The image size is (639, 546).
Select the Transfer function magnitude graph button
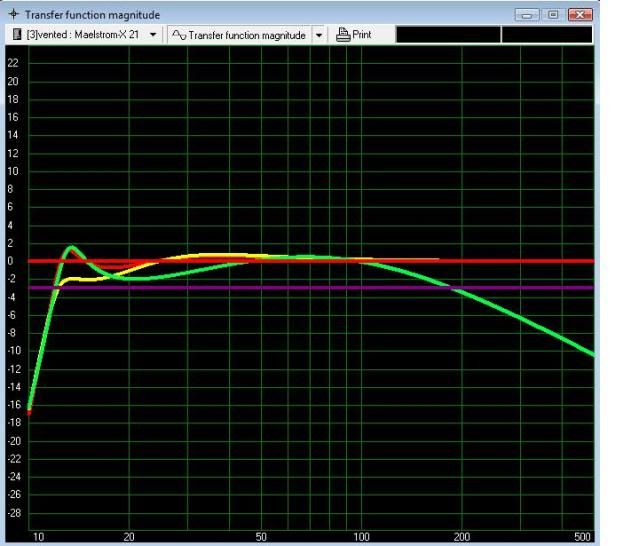(x=240, y=35)
